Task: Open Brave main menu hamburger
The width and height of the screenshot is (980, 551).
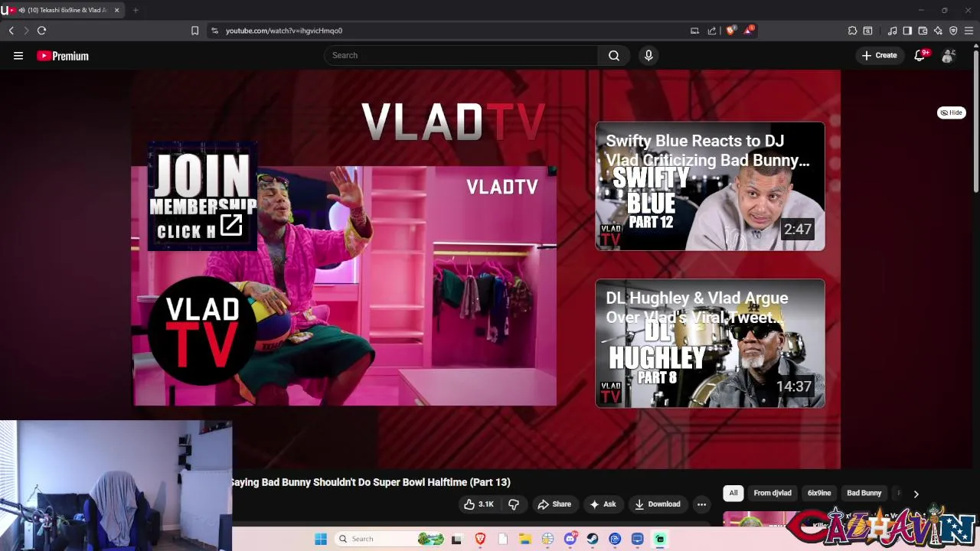Action: (969, 31)
